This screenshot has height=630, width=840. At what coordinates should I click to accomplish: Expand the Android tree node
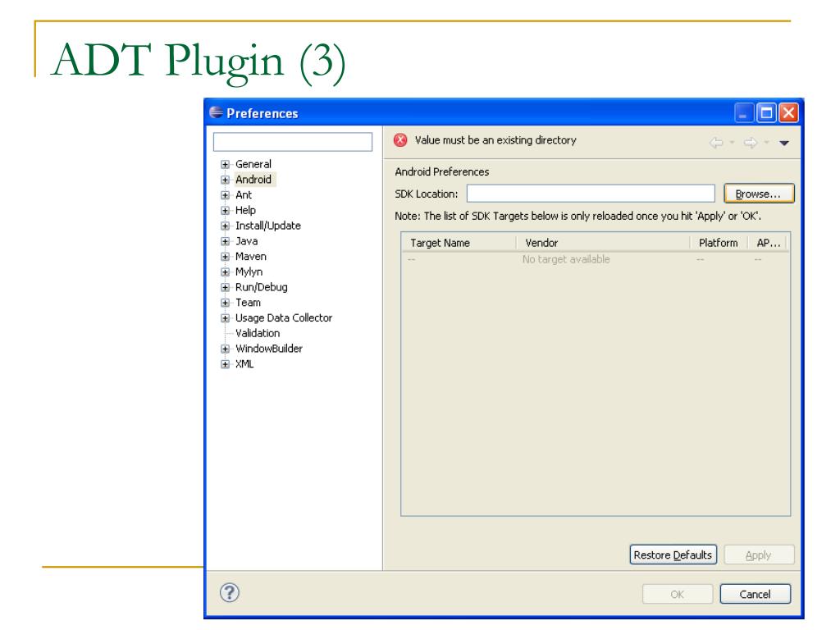coord(225,180)
